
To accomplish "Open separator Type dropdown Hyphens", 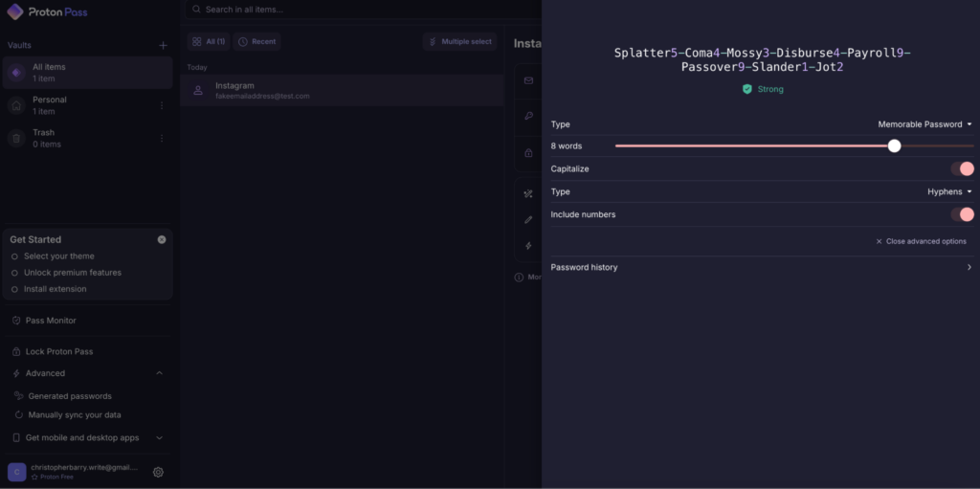I will [x=950, y=191].
